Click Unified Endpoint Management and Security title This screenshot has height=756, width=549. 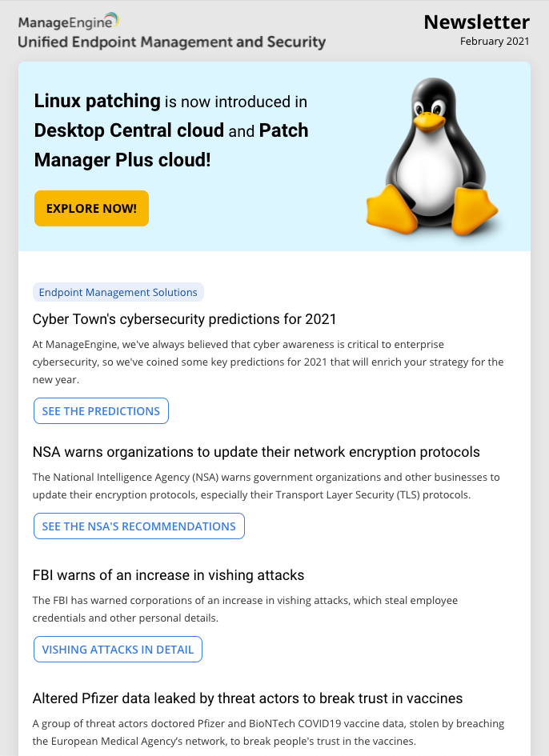point(171,42)
